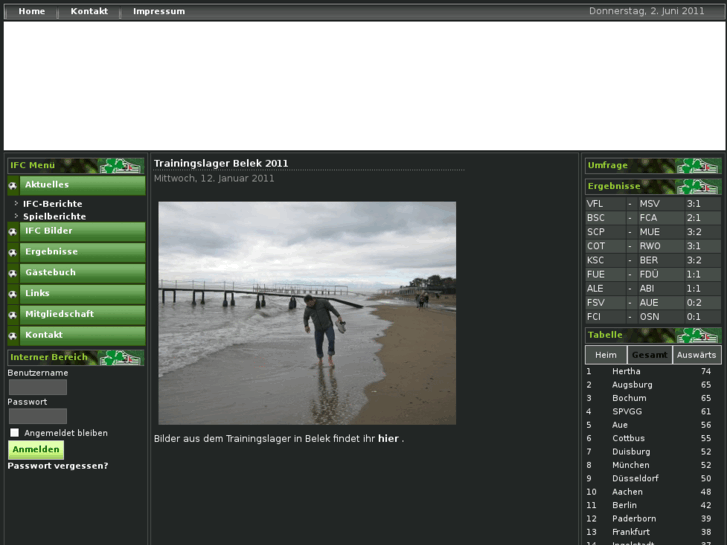This screenshot has width=727, height=545.
Task: Open Kontakt in the top navigation bar
Action: (x=89, y=11)
